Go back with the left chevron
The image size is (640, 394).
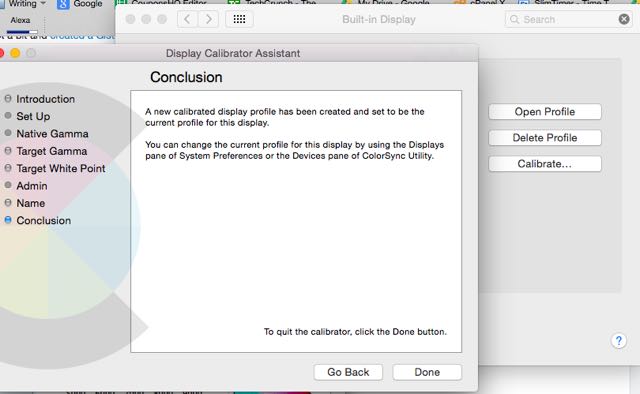(187, 19)
